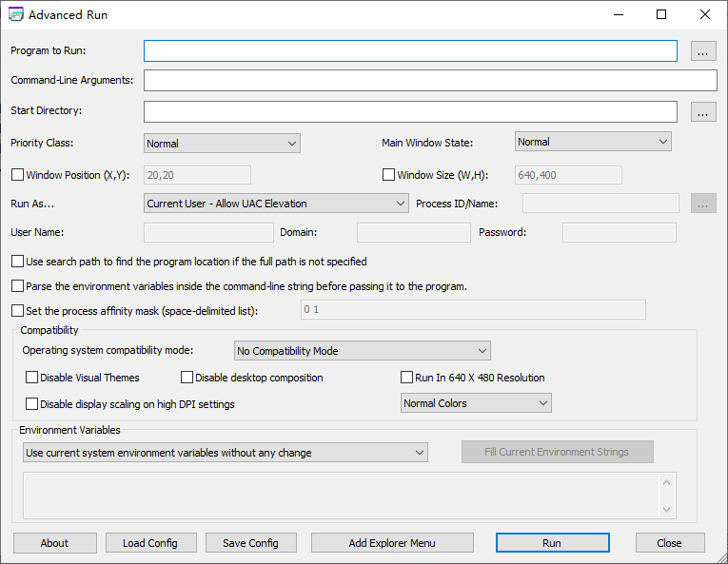This screenshot has height=564, width=728.
Task: Open the About dialog
Action: point(55,543)
